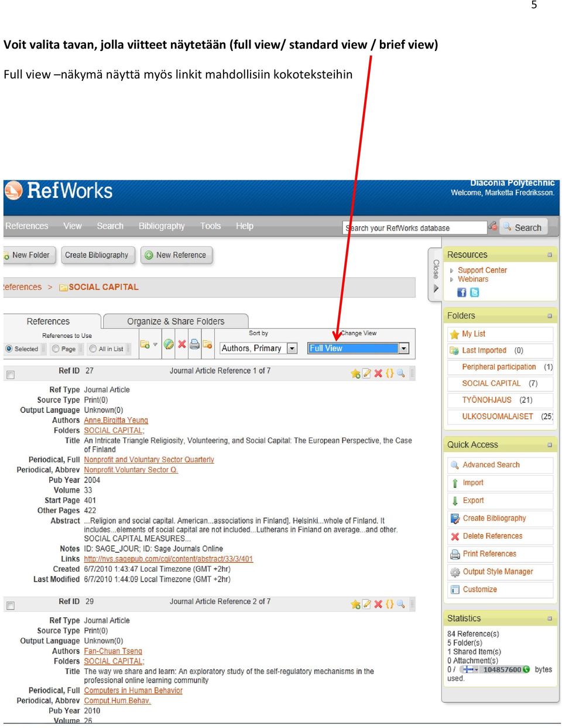Click the cite braces icon for Ref ID 27
Viewport: 562px width, 728px height.
tap(389, 374)
